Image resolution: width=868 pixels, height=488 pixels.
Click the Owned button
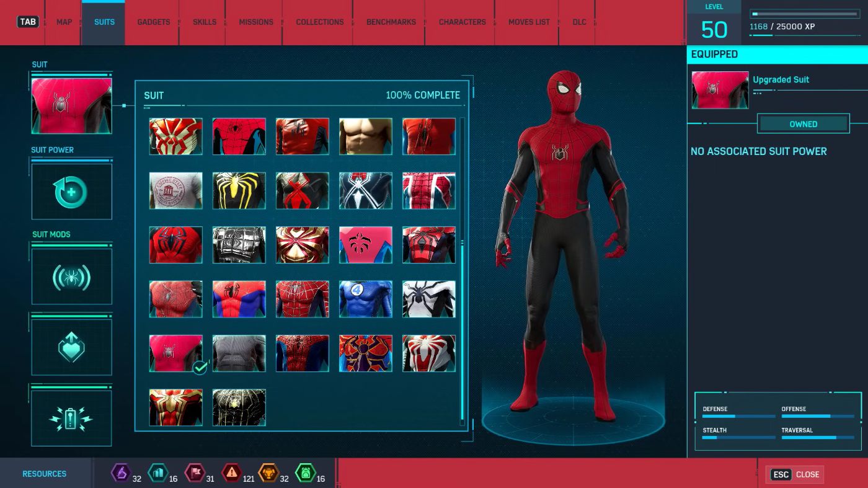click(x=803, y=124)
